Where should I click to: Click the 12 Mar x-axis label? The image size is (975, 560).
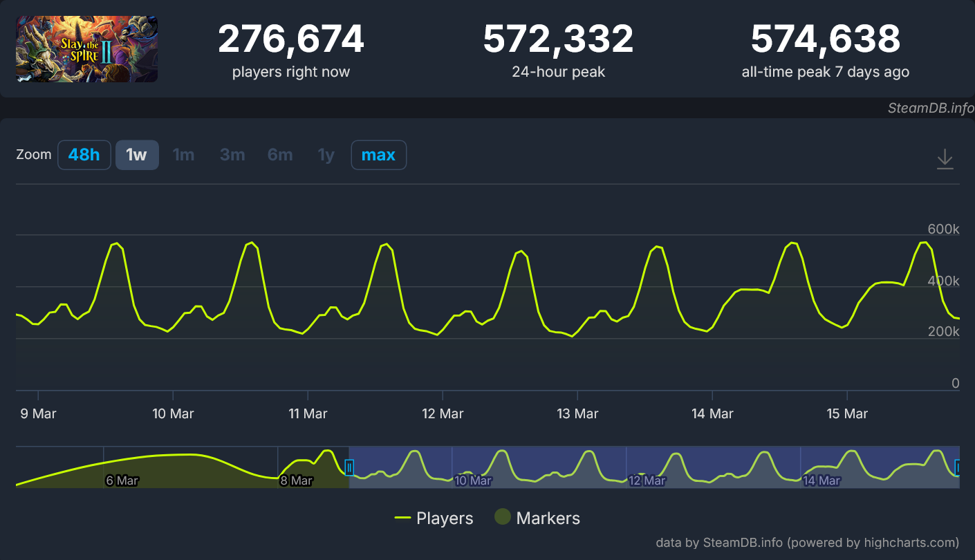[443, 413]
